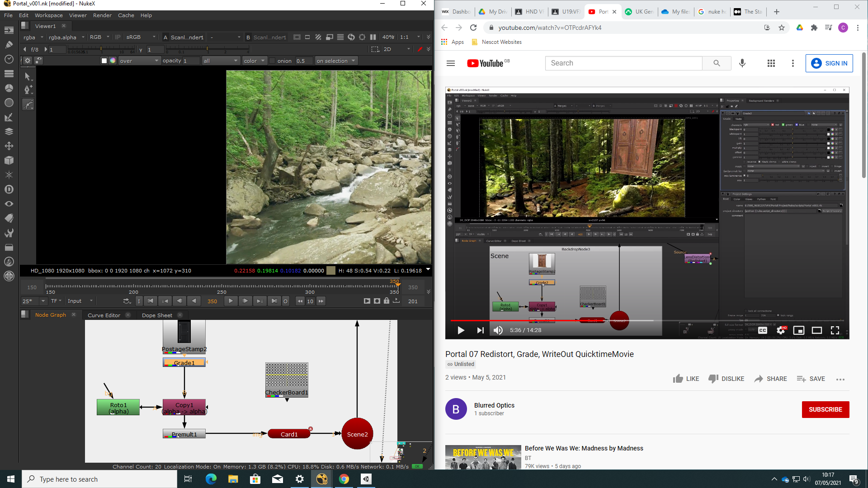Screen dimensions: 868x488
Task: Select the Card1 node in node graph
Action: (x=289, y=434)
